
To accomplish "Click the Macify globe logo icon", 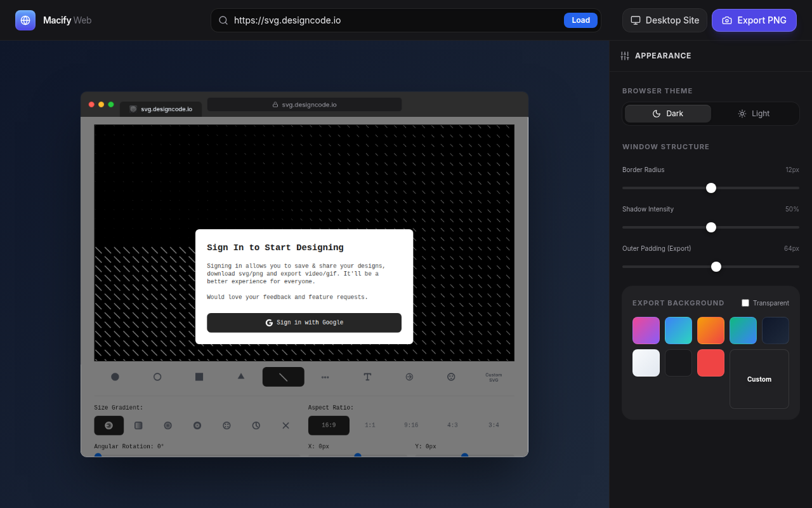I will tap(25, 20).
